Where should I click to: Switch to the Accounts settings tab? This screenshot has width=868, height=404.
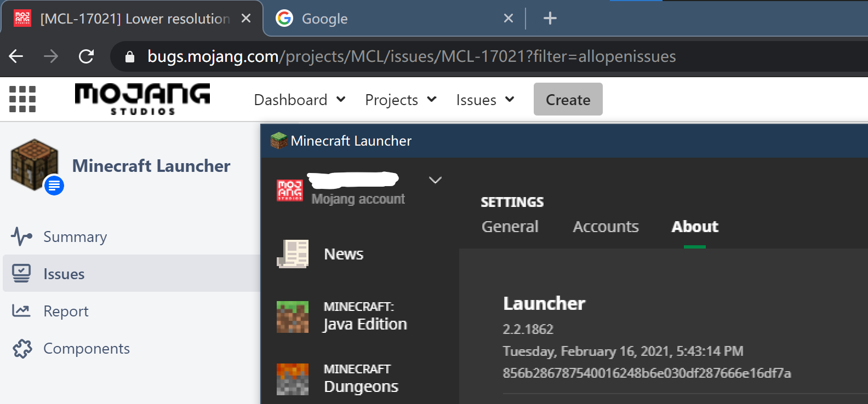coord(606,227)
